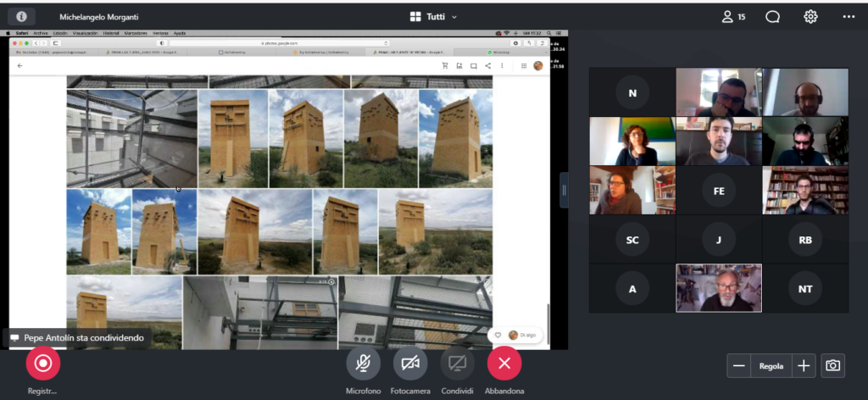
Task: Click the 'Pepe Antolín sta condividendo' notice
Action: click(77, 337)
